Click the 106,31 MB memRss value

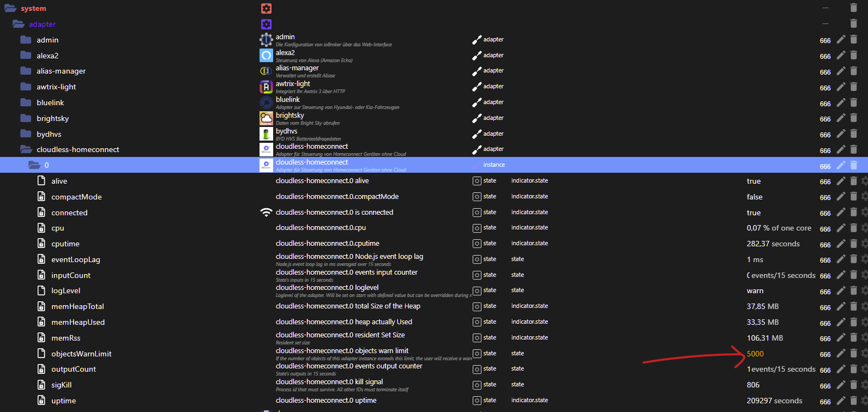click(765, 338)
